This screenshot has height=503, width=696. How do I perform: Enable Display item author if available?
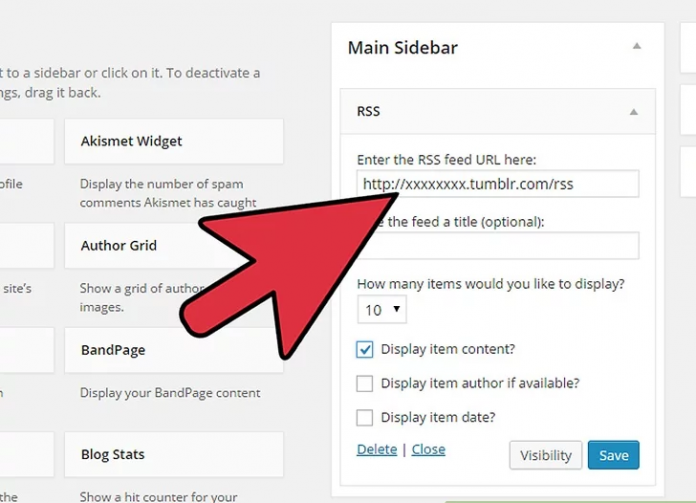point(365,383)
